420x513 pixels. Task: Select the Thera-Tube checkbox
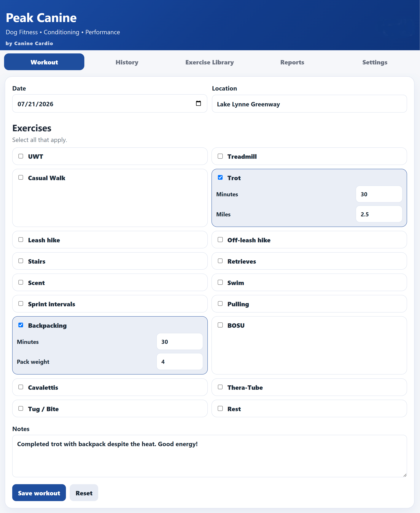point(220,387)
